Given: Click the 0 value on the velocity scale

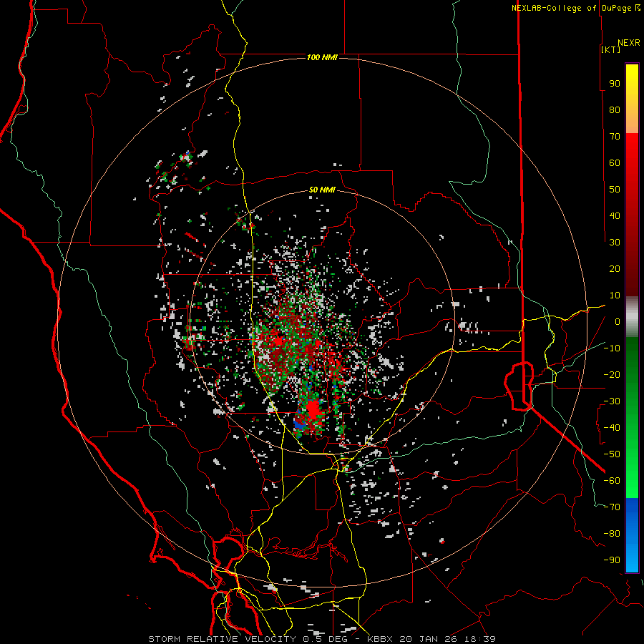Looking at the screenshot, I should pos(618,321).
